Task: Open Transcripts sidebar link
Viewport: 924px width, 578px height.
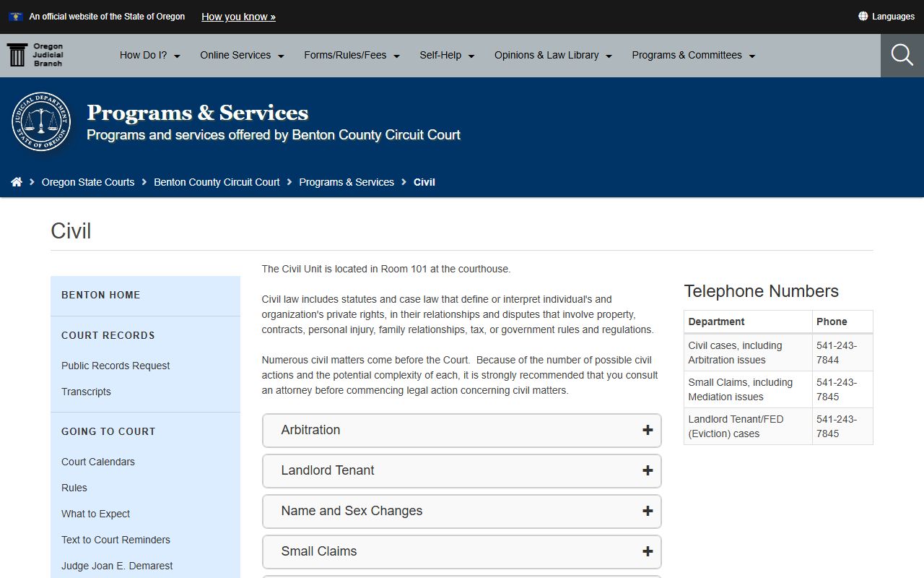Action: pyautogui.click(x=86, y=392)
